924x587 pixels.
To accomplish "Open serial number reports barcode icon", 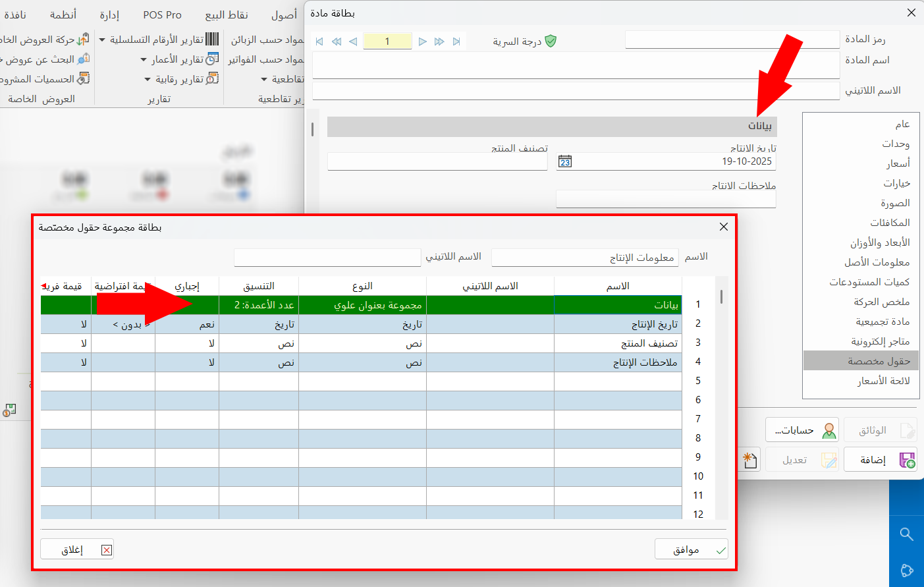I will click(212, 40).
